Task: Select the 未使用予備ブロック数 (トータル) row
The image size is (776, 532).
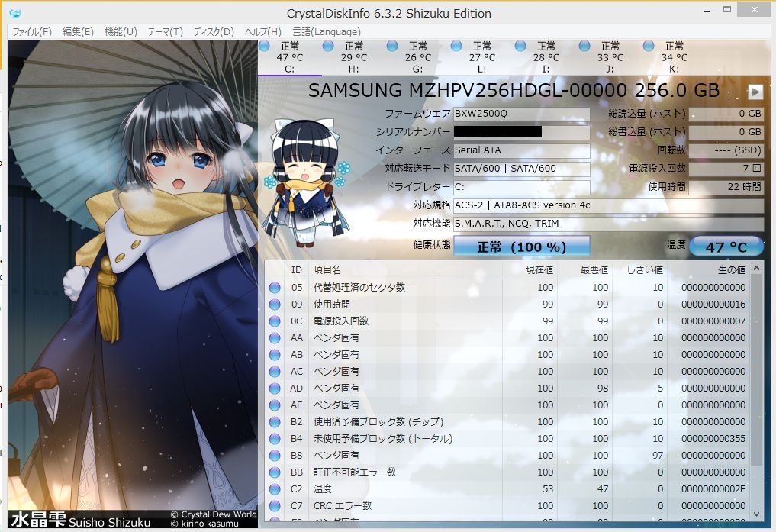Action: pyautogui.click(x=507, y=439)
